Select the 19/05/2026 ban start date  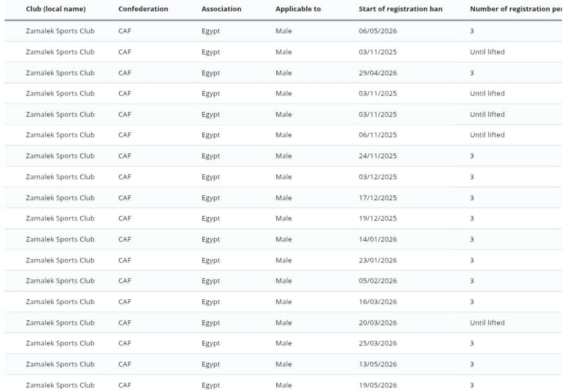378,385
